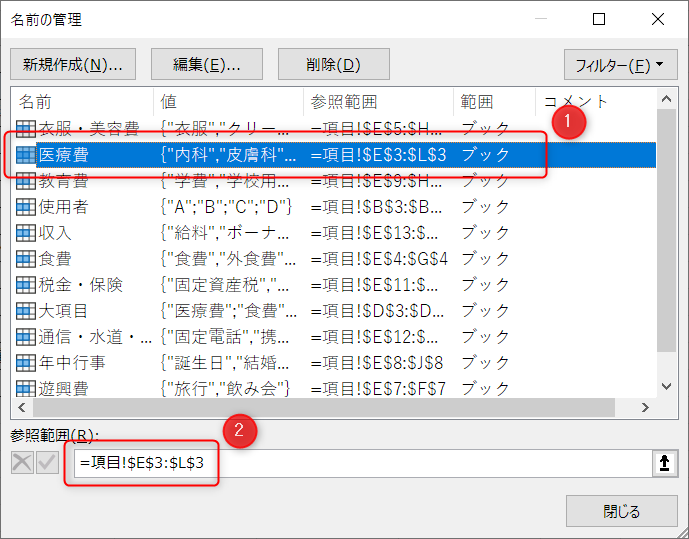Viewport: 689px width, 539px height.
Task: Click the vertical scrollbar down arrow
Action: pyautogui.click(x=668, y=387)
